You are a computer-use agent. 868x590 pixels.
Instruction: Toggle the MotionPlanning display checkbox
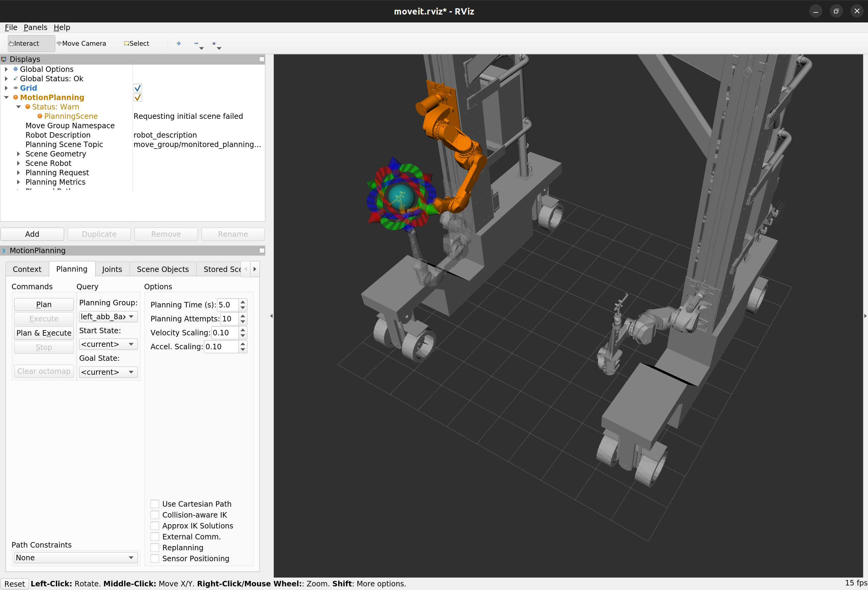click(x=137, y=97)
